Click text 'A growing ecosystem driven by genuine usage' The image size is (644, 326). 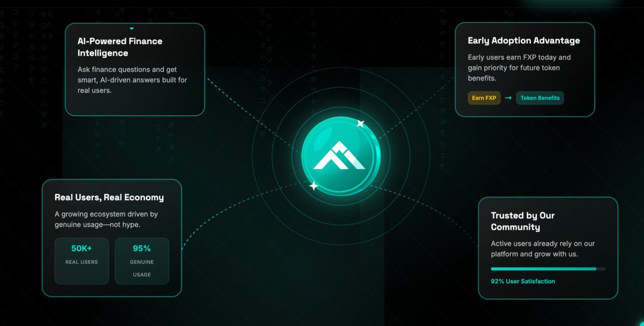tap(106, 219)
